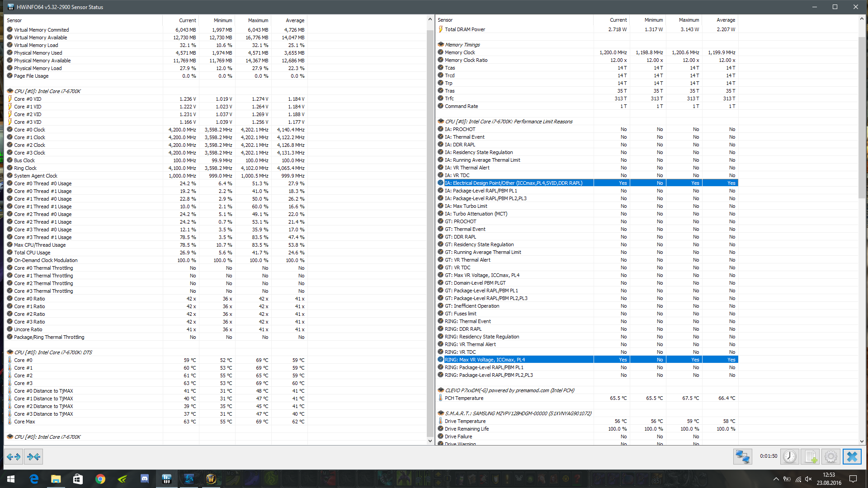Click right panel Average column header
Image resolution: width=868 pixels, height=488 pixels.
click(x=720, y=20)
